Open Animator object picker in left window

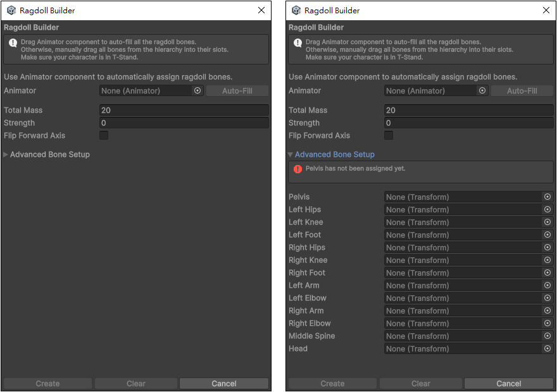(x=197, y=90)
